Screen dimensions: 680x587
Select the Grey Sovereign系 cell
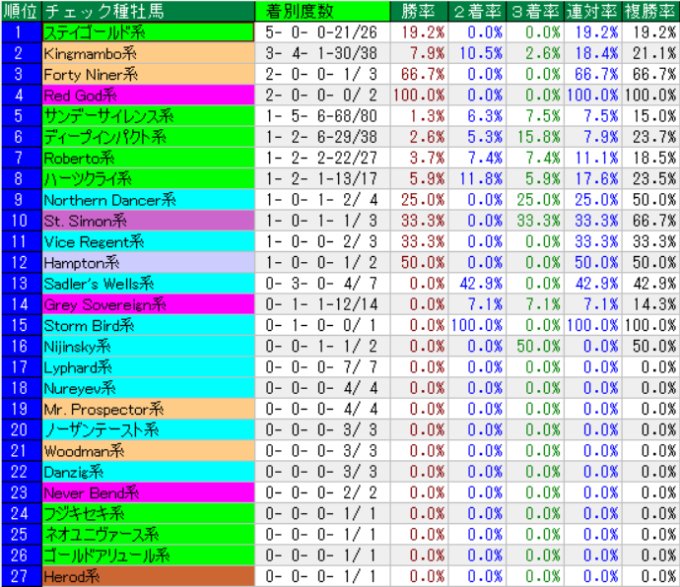click(148, 304)
